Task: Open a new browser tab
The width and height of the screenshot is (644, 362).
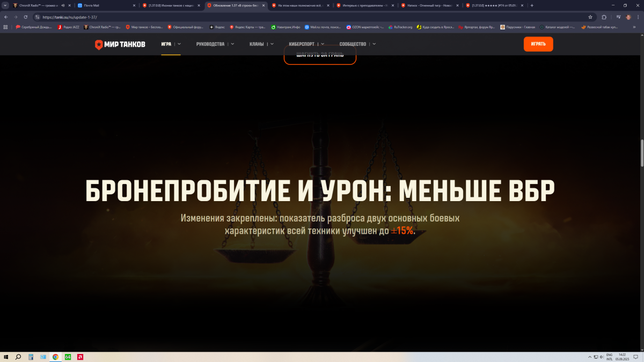Action: click(x=532, y=5)
